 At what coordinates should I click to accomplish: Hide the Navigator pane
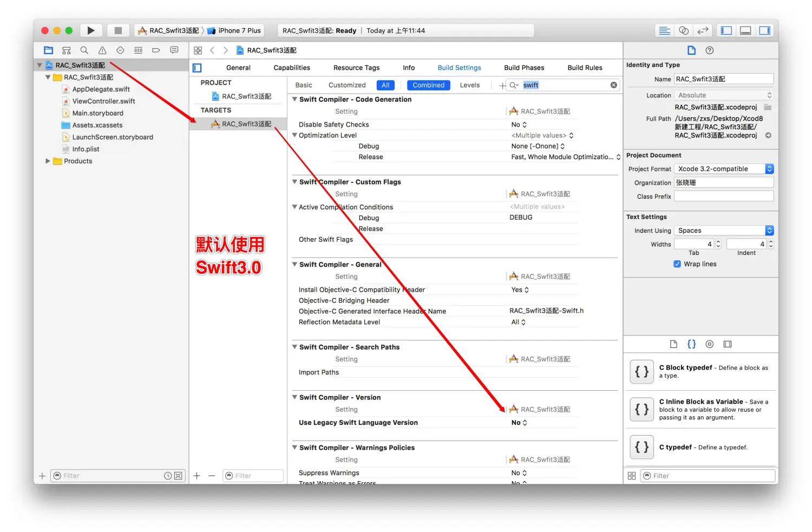point(726,30)
